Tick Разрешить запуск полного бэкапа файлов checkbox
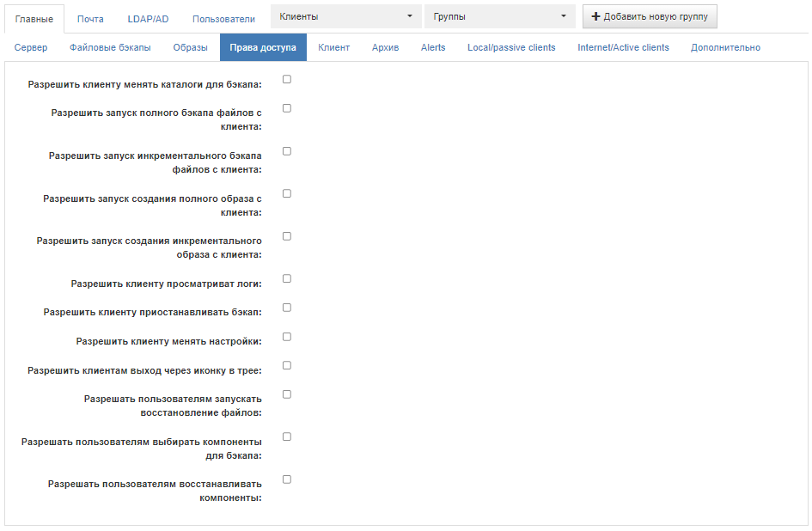The image size is (812, 531). (287, 108)
